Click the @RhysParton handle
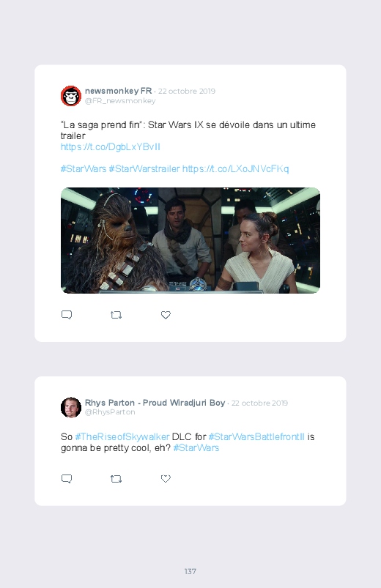 [110, 412]
